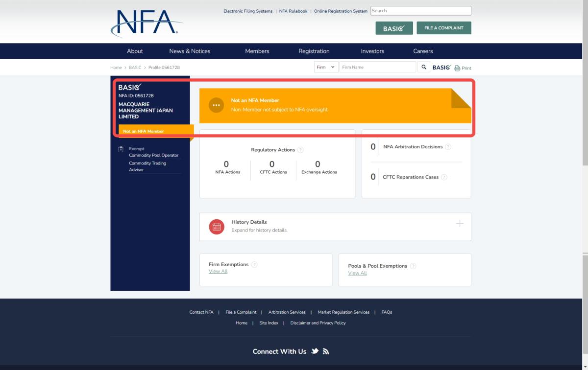The image size is (588, 370).
Task: Click help icon beside Pools & Pool Exemptions
Action: coord(413,266)
